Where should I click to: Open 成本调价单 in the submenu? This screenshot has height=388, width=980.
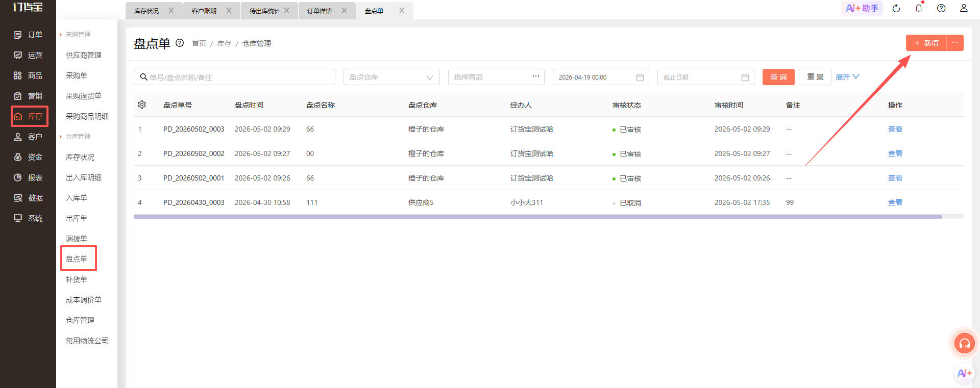(x=84, y=300)
